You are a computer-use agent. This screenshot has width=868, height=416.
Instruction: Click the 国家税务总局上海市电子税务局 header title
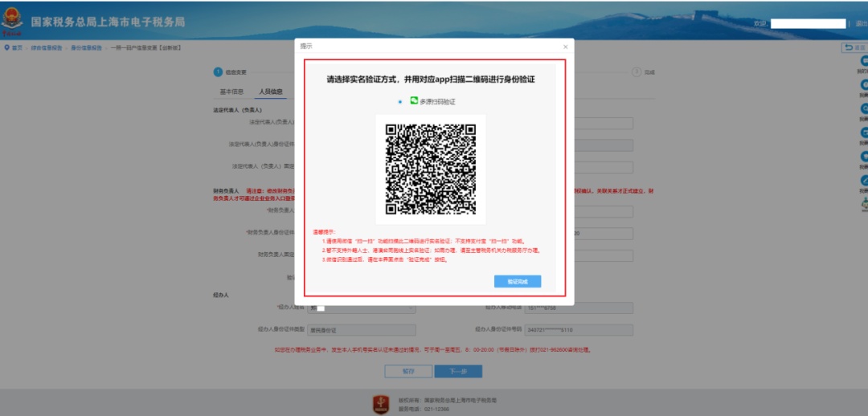[x=108, y=22]
